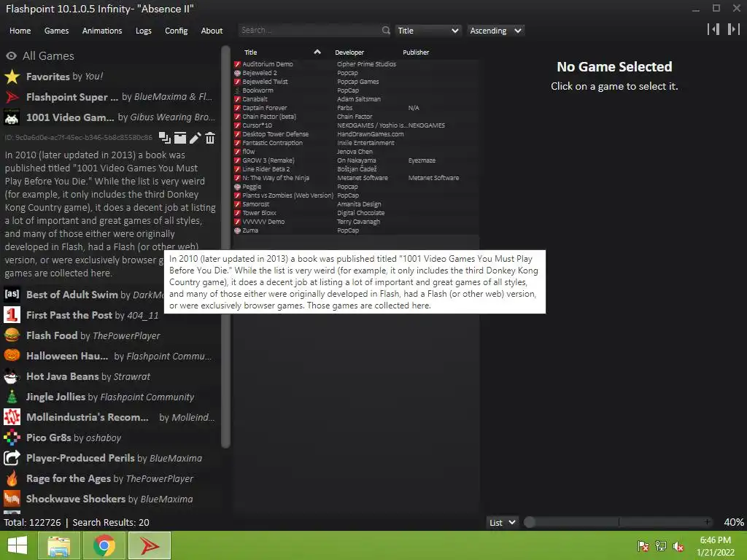The width and height of the screenshot is (747, 560).
Task: Click the 1001 Video Games invader icon
Action: click(x=12, y=117)
